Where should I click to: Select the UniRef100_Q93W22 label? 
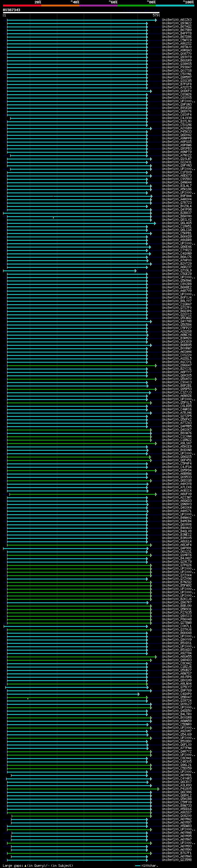click(x=177, y=24)
